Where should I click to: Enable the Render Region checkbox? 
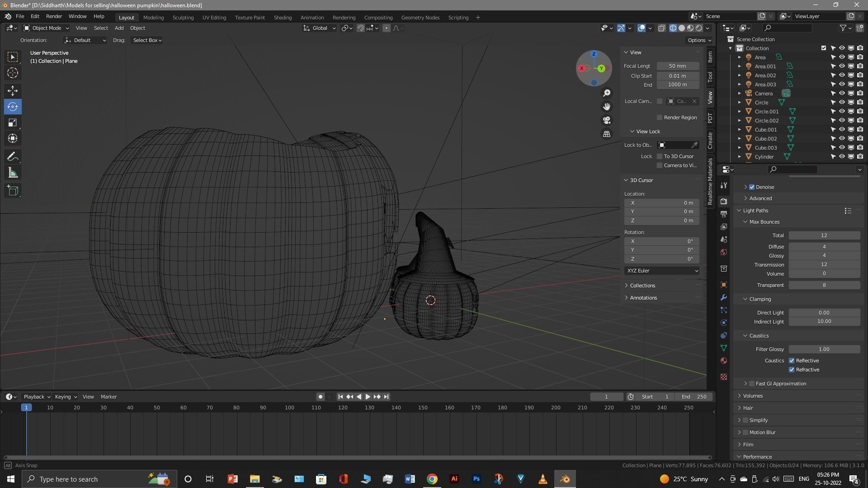coord(660,117)
